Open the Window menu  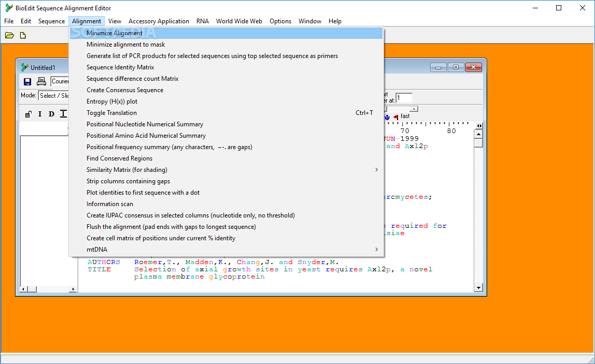click(x=309, y=21)
